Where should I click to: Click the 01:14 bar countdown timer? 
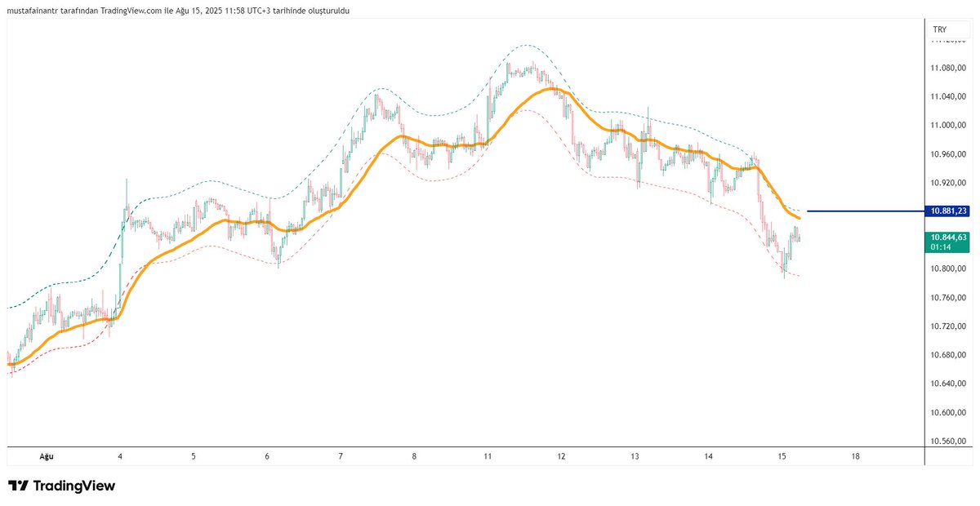[939, 247]
